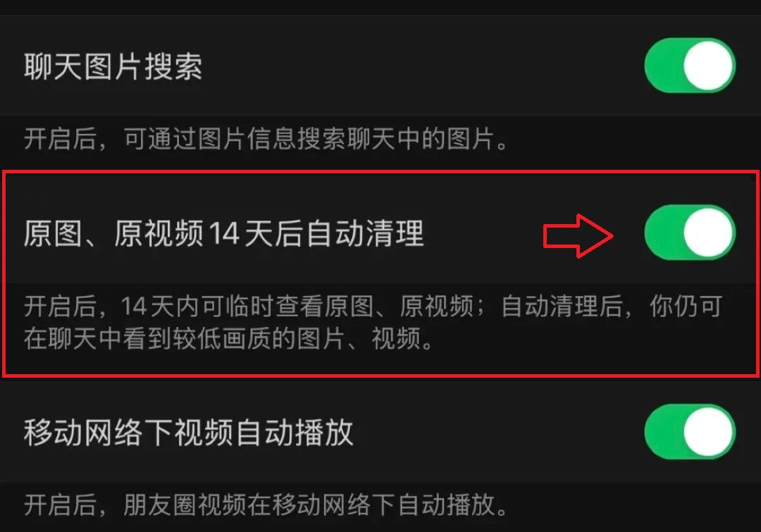Click the red arrow pointing at the switch
This screenshot has width=761, height=532.
click(578, 236)
